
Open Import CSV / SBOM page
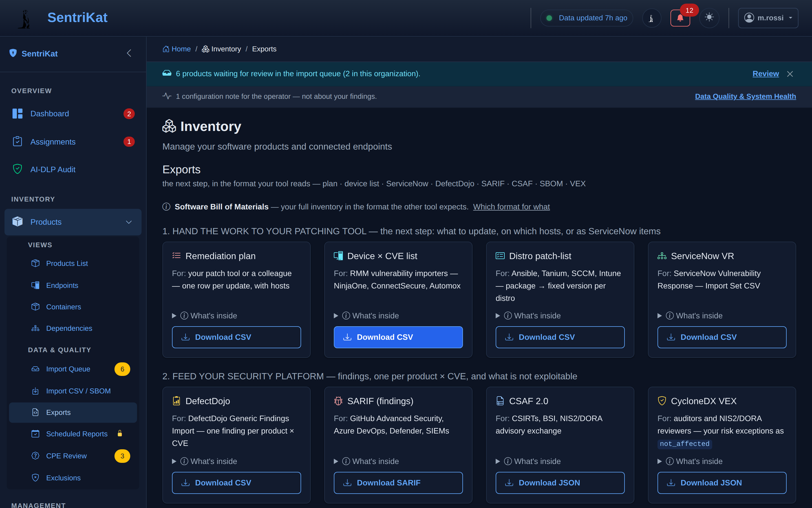click(73, 391)
